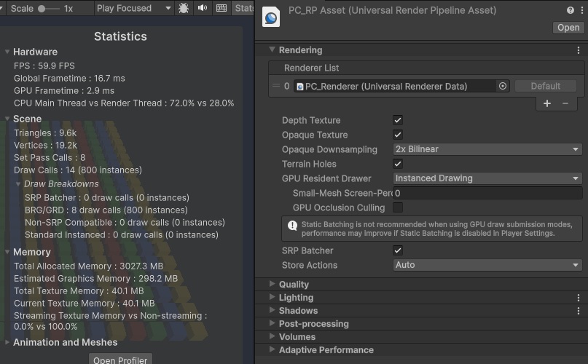The image size is (588, 364).
Task: Grab the renderer list row handle
Action: click(x=276, y=86)
